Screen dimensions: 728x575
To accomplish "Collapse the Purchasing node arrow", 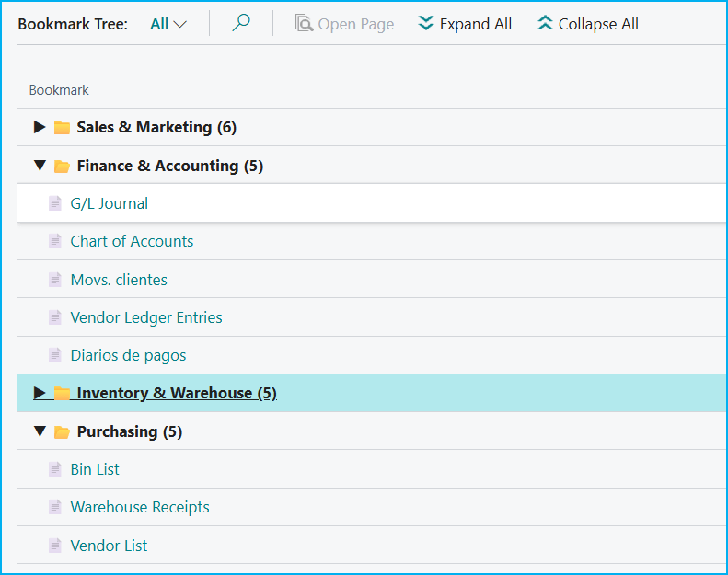I will pos(40,431).
